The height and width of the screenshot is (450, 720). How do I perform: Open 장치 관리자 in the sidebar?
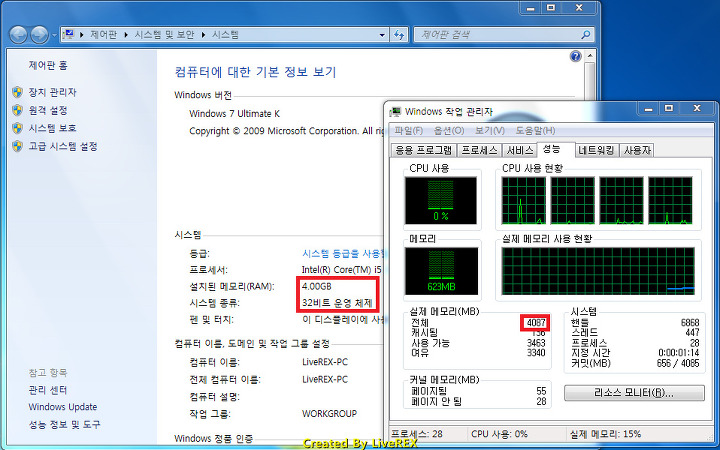(x=52, y=92)
